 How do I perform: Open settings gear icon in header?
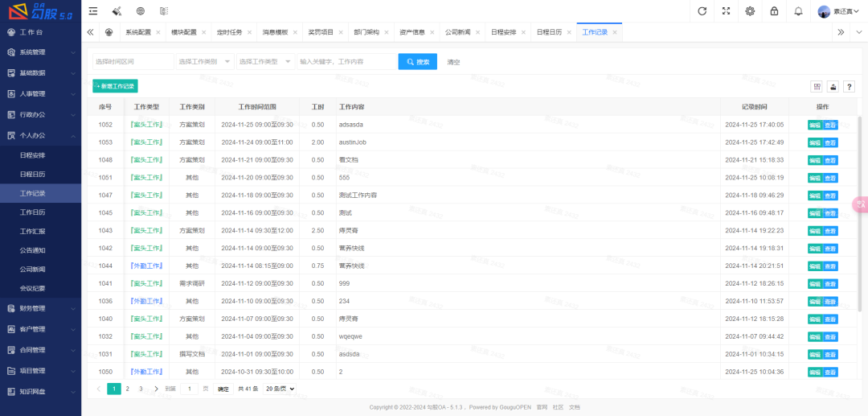pyautogui.click(x=750, y=11)
